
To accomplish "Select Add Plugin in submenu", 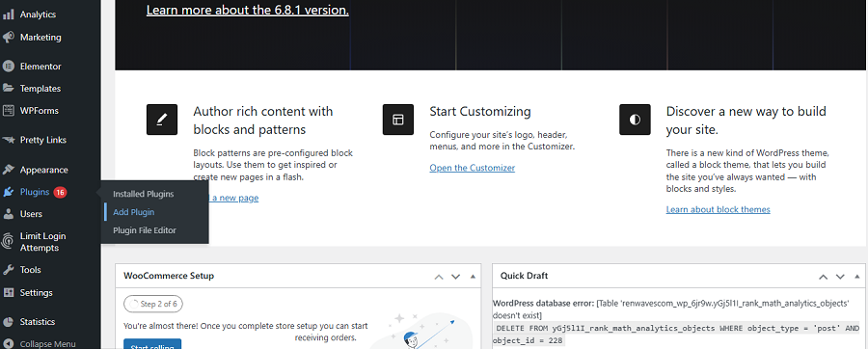I will pos(133,212).
